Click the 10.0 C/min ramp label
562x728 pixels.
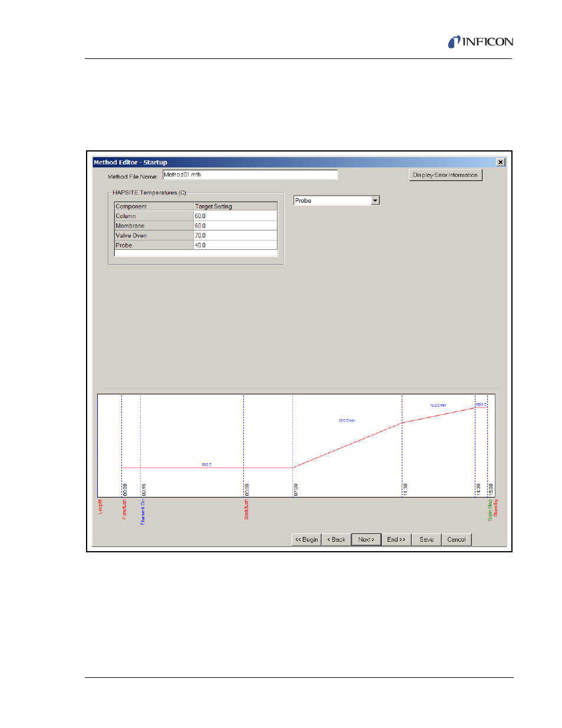(438, 405)
